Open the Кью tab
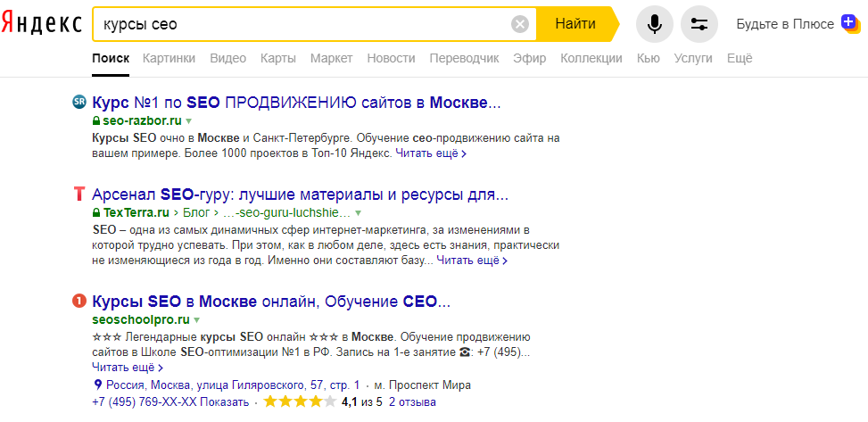This screenshot has width=868, height=422. pos(649,58)
